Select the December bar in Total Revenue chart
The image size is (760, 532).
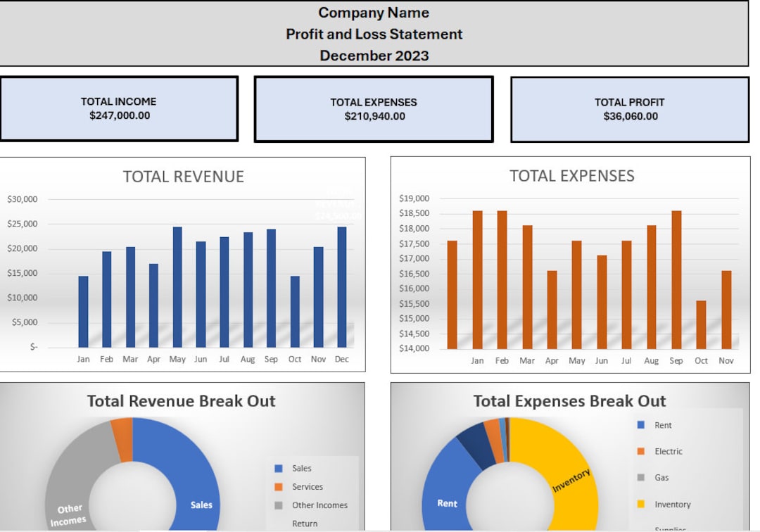pos(342,285)
